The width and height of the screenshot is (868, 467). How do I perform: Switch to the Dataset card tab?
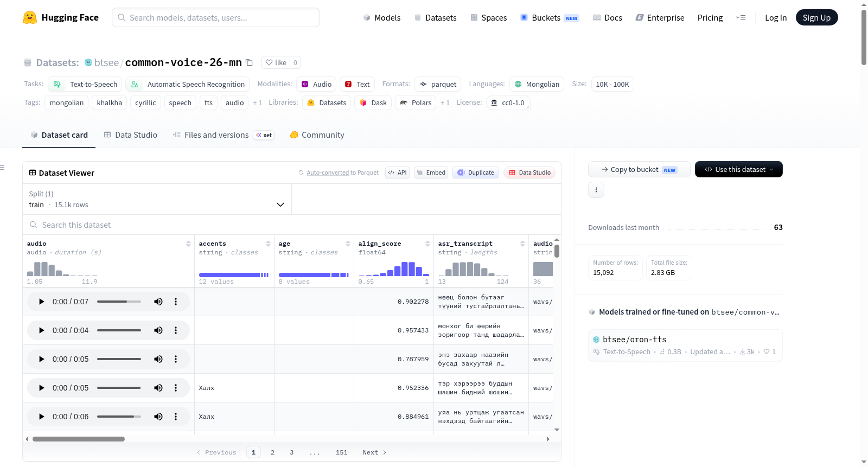click(59, 135)
